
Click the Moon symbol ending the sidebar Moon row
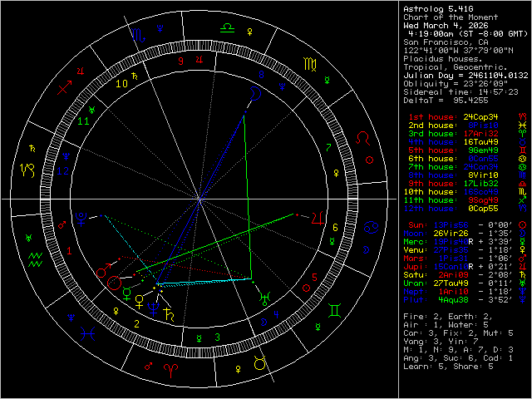pyautogui.click(x=523, y=233)
